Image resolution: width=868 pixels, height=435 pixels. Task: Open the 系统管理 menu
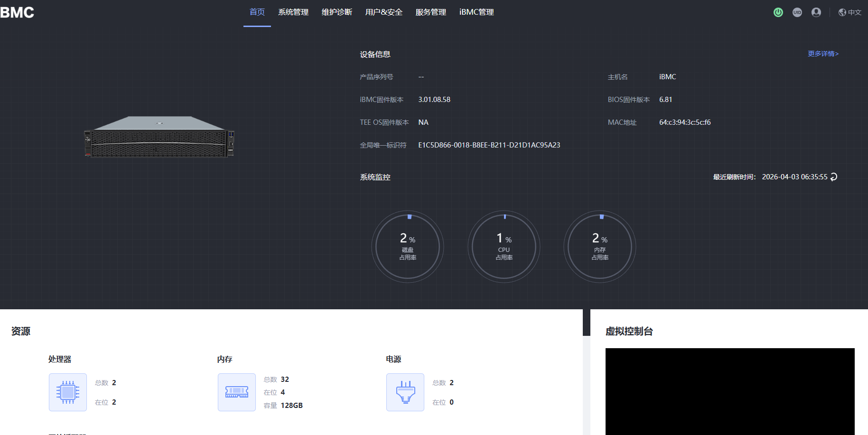coord(293,12)
